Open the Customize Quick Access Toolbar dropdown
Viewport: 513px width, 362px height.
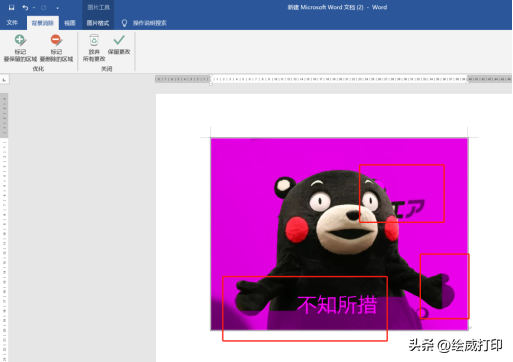[57, 8]
